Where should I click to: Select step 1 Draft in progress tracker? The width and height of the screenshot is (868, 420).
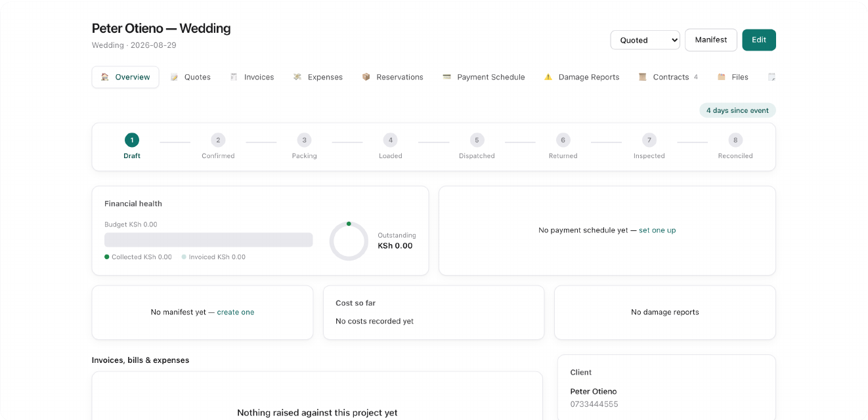click(132, 146)
